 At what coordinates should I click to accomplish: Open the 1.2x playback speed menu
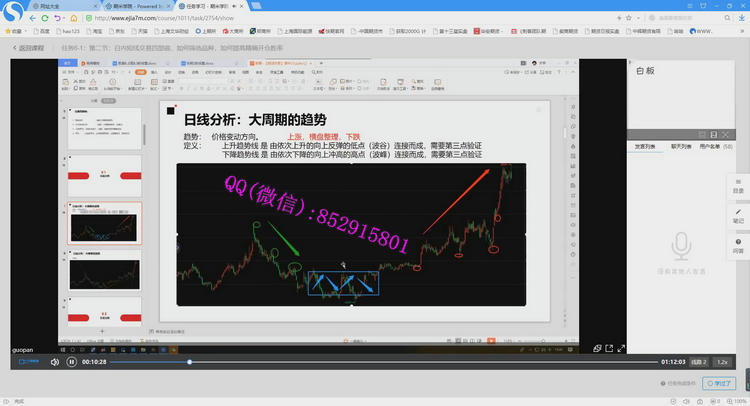[722, 361]
